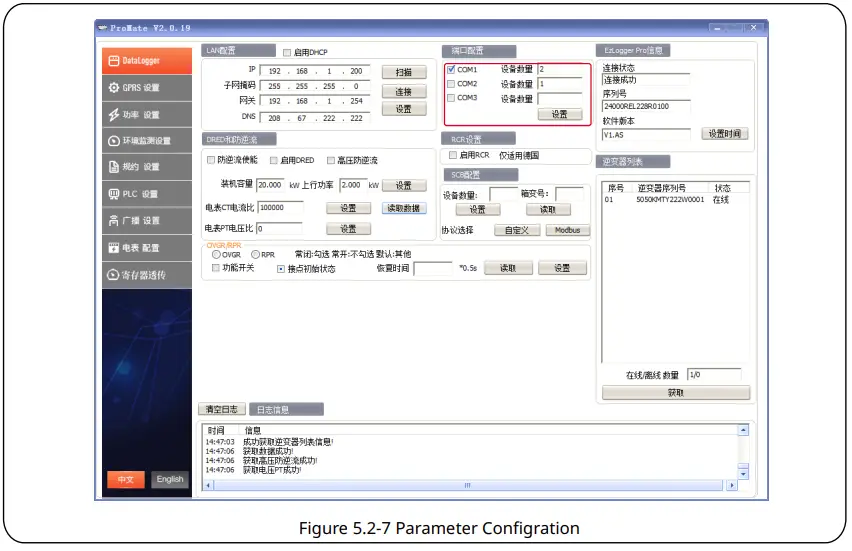Click the 获取 button under inverter list

click(676, 392)
